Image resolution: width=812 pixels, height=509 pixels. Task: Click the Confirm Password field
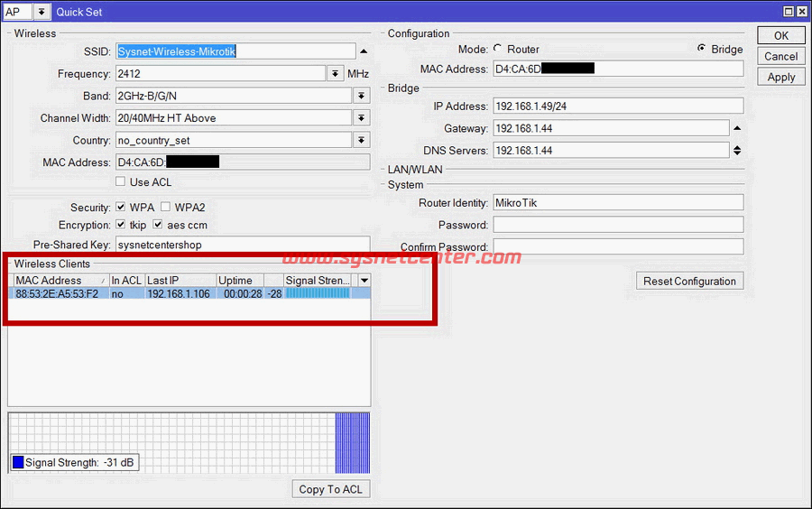[618, 246]
